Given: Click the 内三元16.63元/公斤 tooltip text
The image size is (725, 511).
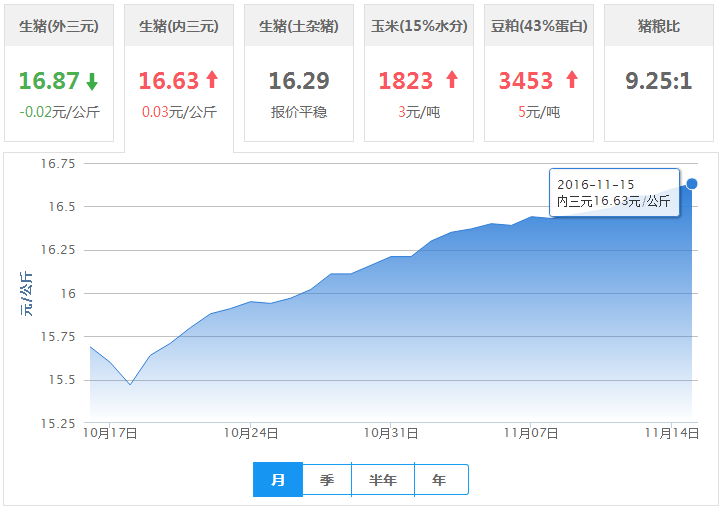Looking at the screenshot, I should 614,201.
